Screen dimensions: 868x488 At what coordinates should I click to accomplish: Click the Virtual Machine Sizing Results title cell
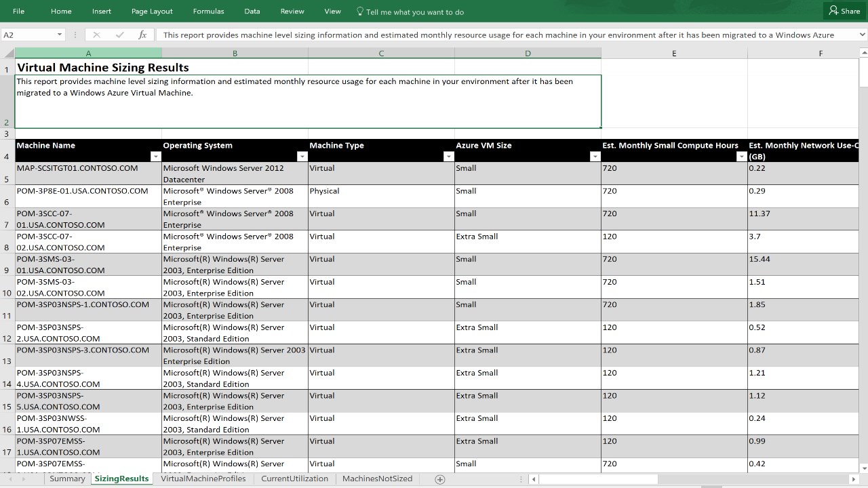coord(88,67)
